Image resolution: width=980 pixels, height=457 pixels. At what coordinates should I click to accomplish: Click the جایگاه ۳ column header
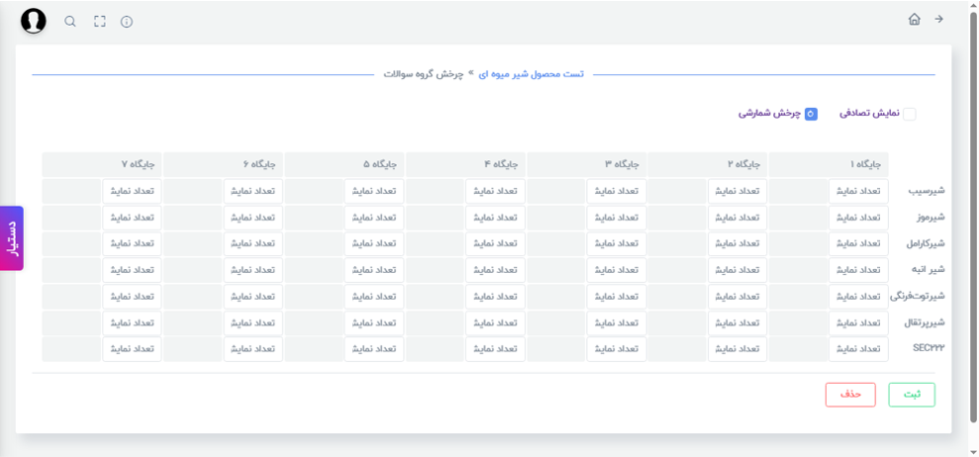(586, 165)
